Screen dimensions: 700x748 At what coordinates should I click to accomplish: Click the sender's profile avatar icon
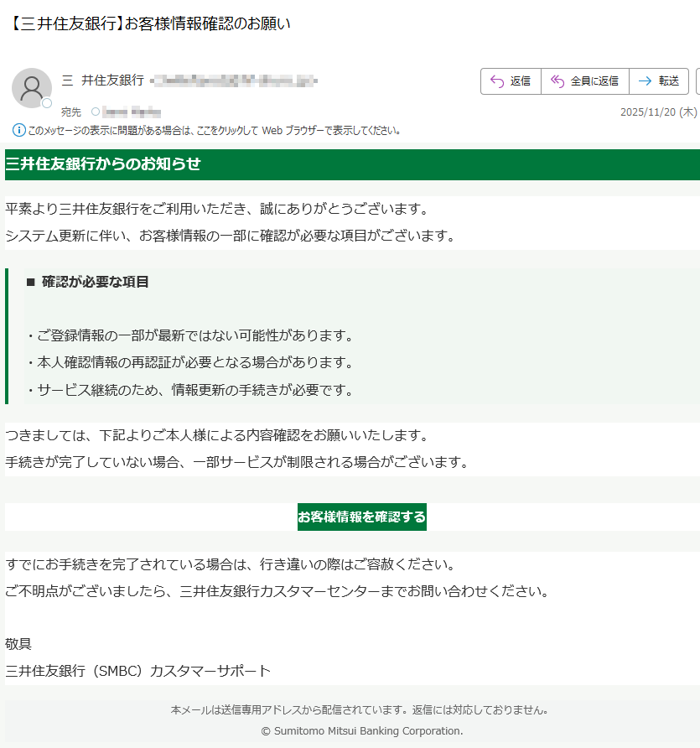coord(32,87)
